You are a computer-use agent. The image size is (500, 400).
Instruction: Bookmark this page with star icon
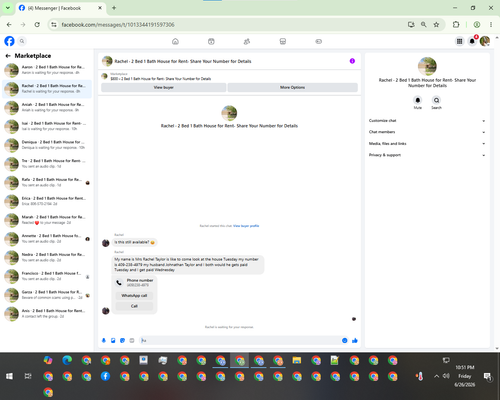point(436,24)
